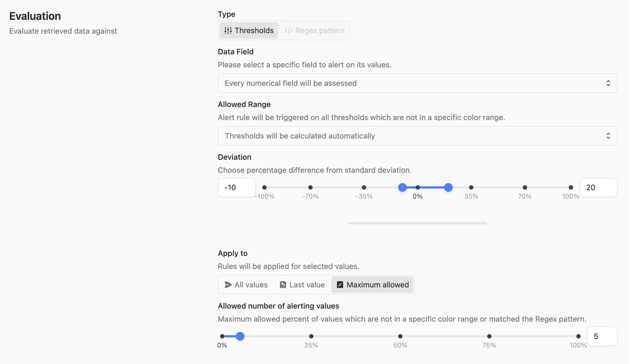Select Maximum allowed option
Image resolution: width=629 pixels, height=364 pixels.
coord(372,285)
